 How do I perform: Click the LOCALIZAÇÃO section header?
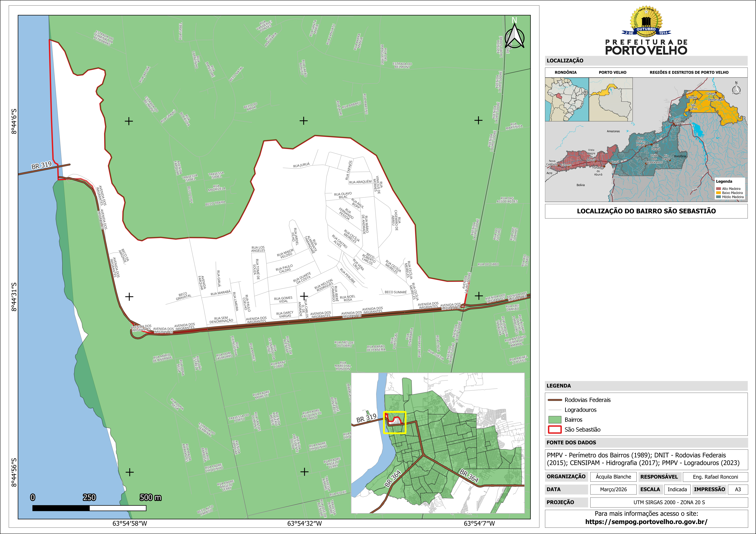pos(565,61)
